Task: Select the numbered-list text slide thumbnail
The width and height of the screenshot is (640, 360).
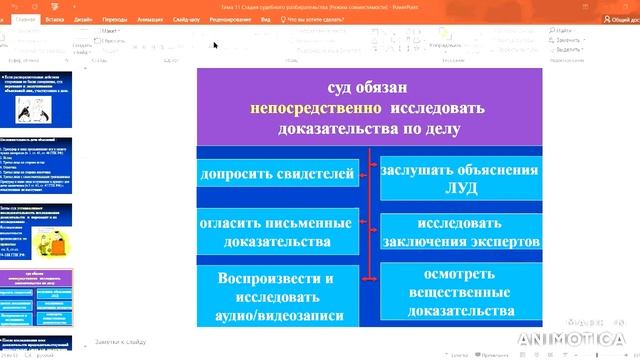Action: (x=36, y=165)
